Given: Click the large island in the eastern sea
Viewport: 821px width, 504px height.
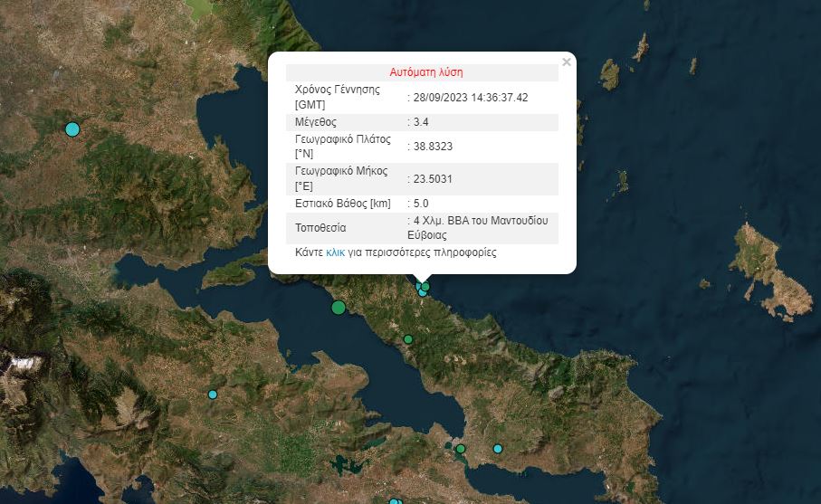Looking at the screenshot, I should click(x=769, y=271).
